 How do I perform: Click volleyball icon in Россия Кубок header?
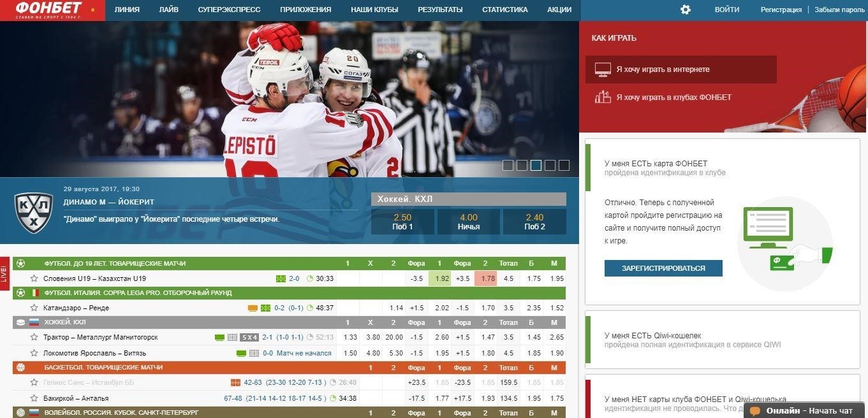pos(20,412)
